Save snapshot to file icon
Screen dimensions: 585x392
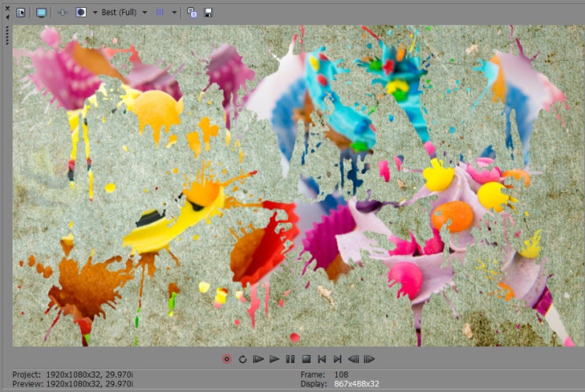[209, 13]
